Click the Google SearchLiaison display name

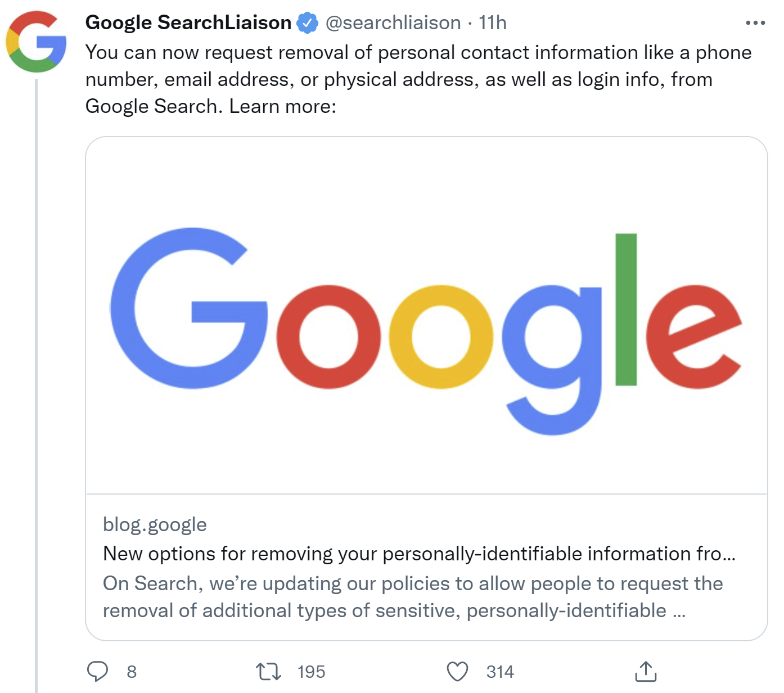click(x=188, y=22)
